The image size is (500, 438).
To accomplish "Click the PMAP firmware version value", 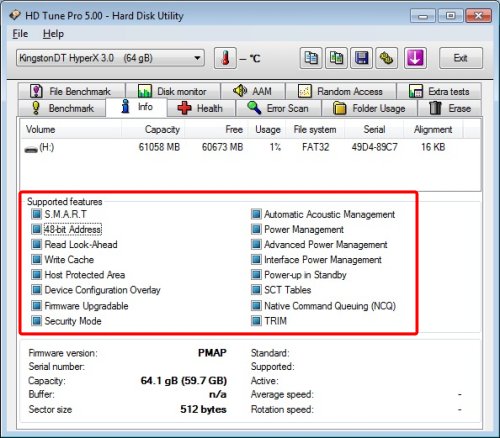I will point(212,353).
